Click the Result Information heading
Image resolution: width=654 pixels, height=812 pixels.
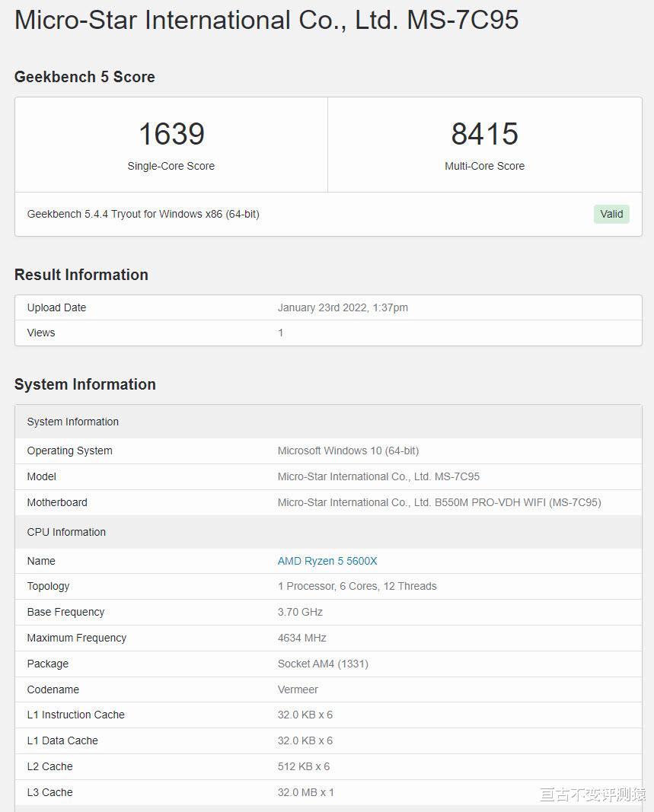pos(81,275)
